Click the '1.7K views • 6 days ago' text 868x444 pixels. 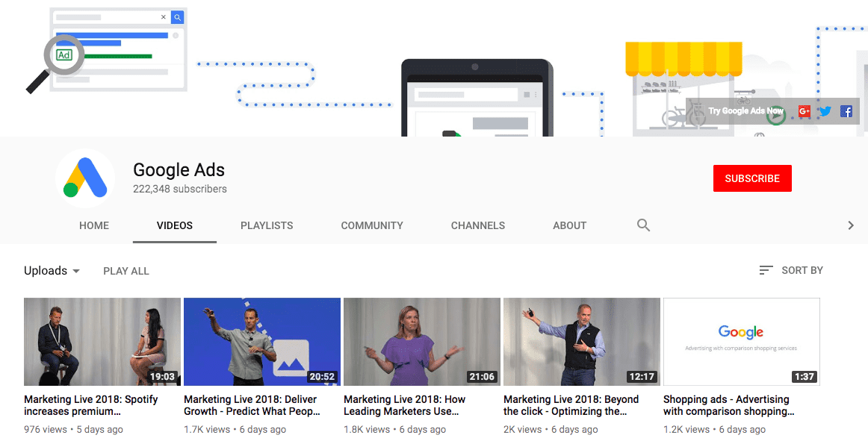235,430
